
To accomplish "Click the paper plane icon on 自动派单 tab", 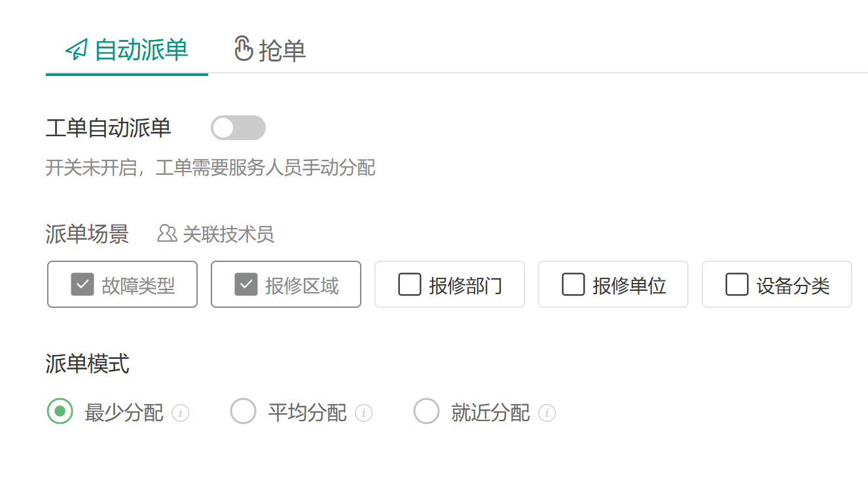I will click(77, 50).
